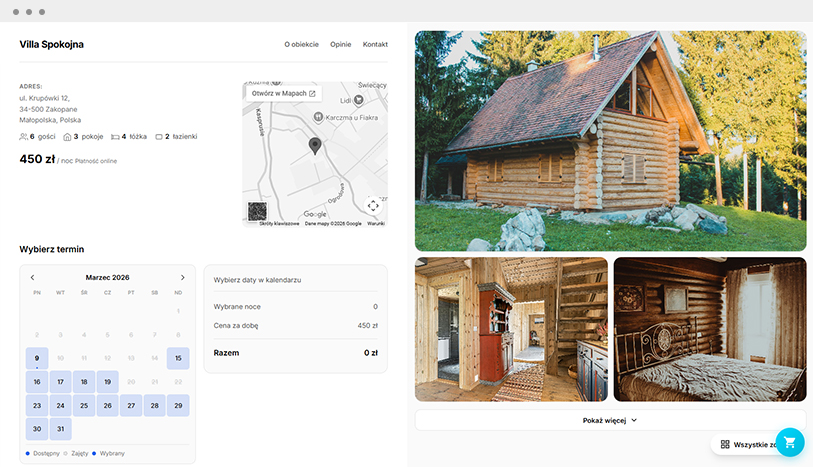Click the map camera controls icon
Viewport: 813px width, 467px height.
pos(373,205)
